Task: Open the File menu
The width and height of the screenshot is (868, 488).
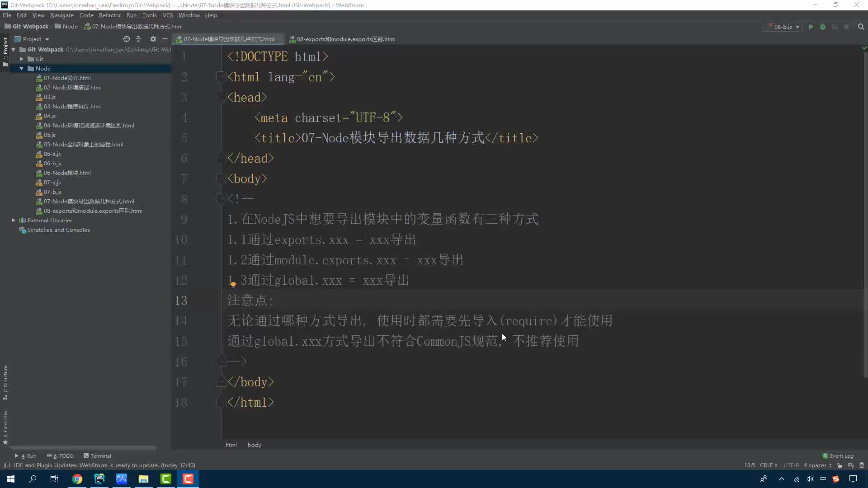Action: [7, 15]
